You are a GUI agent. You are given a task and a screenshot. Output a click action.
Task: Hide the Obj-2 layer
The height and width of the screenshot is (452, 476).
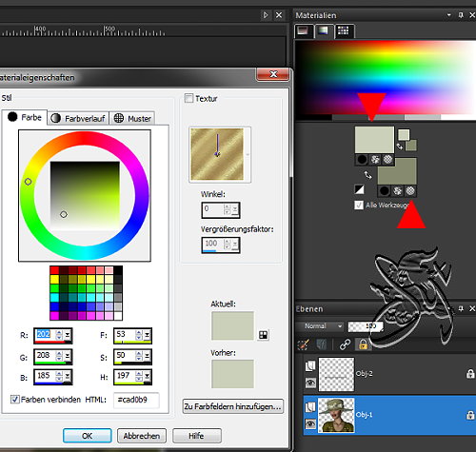(x=310, y=383)
